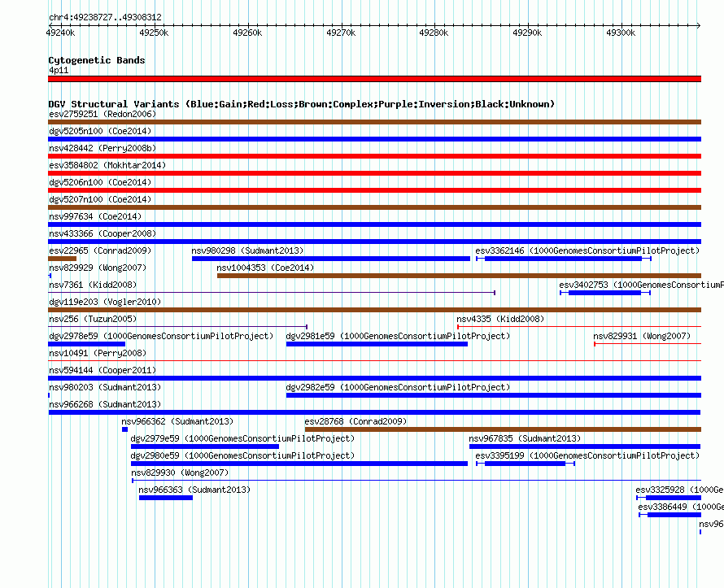The height and width of the screenshot is (588, 724).
Task: Select nsv966268 (Sudmant2013) label
Action: tap(105, 404)
